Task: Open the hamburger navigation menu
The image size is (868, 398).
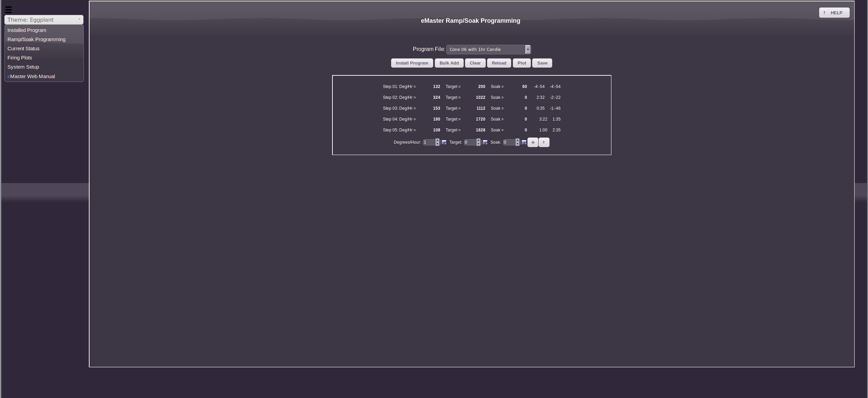Action: [8, 10]
